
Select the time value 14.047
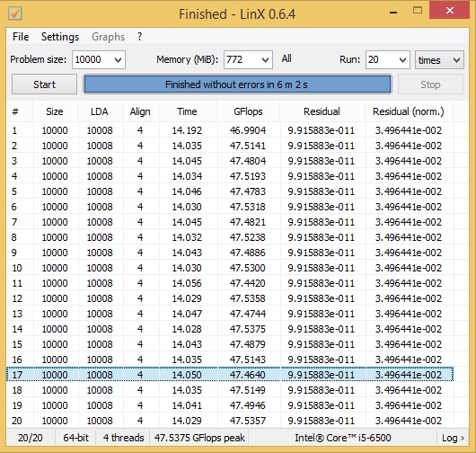[x=187, y=314]
